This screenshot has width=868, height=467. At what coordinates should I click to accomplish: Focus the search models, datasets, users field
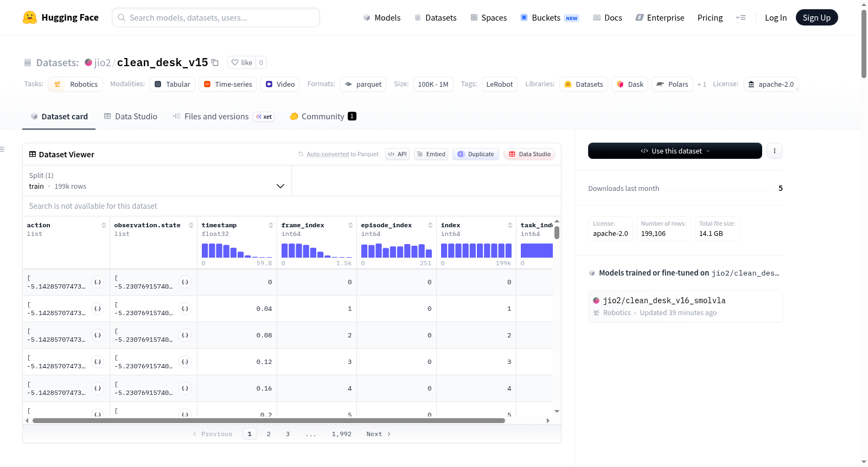[216, 17]
